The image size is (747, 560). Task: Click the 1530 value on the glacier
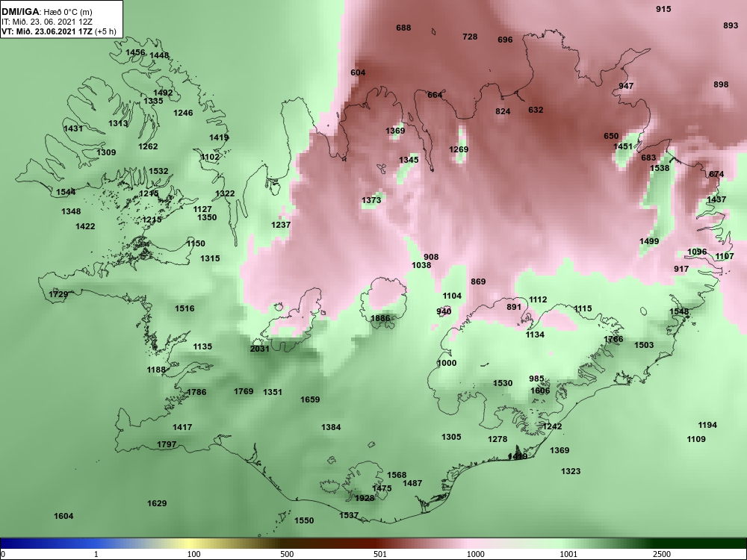[503, 383]
